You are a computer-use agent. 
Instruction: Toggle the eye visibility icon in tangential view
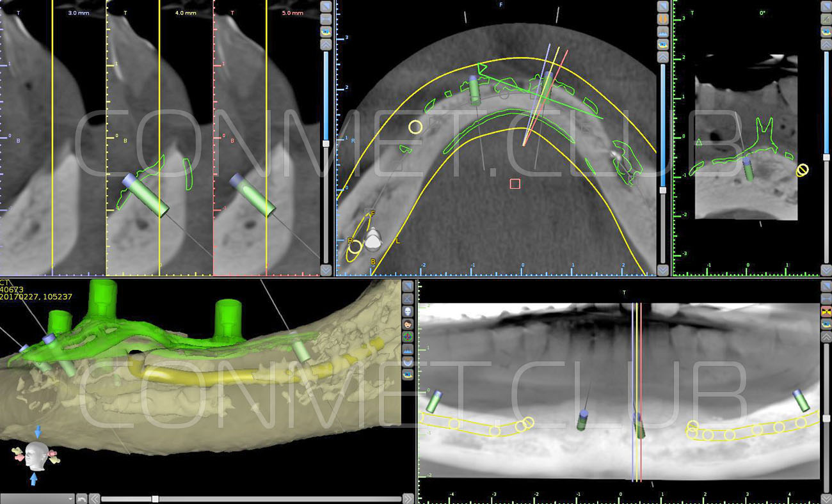point(826,31)
